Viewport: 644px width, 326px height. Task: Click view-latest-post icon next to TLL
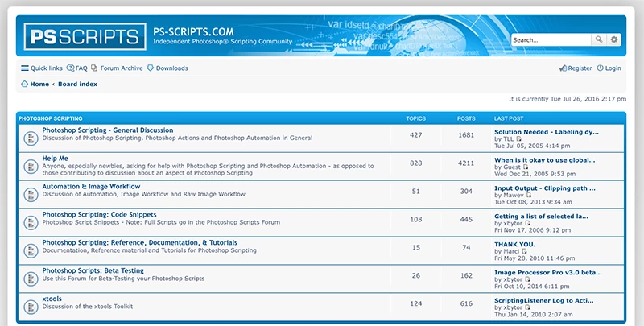(518, 139)
